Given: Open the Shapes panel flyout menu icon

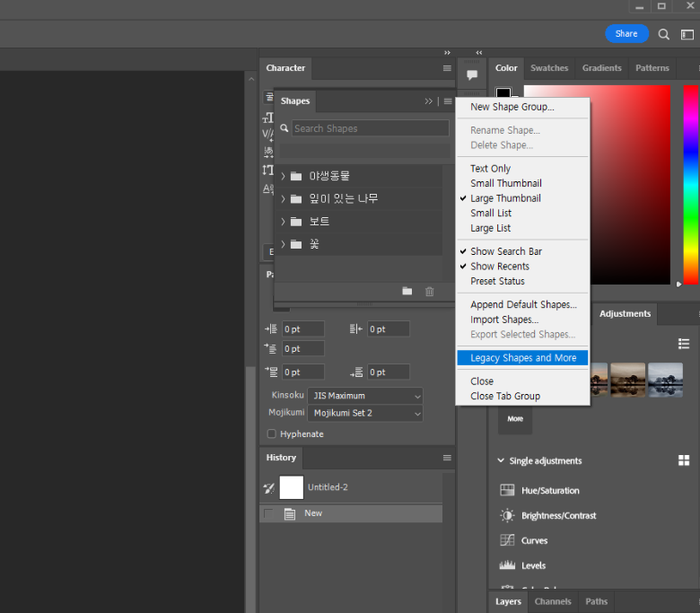Looking at the screenshot, I should [448, 101].
